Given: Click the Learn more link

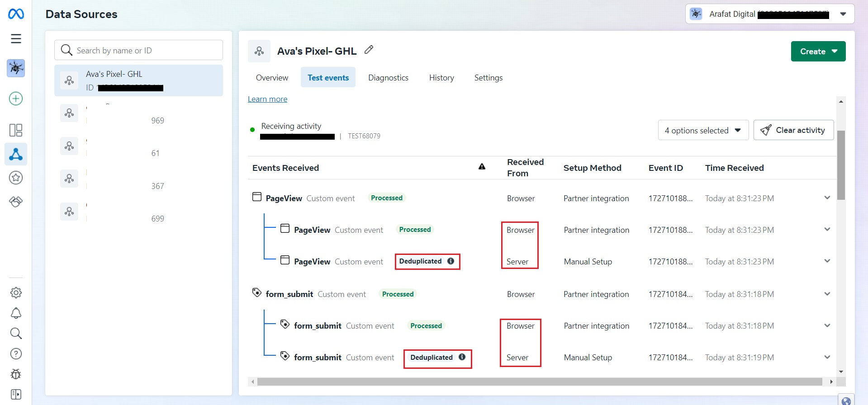Looking at the screenshot, I should point(267,99).
